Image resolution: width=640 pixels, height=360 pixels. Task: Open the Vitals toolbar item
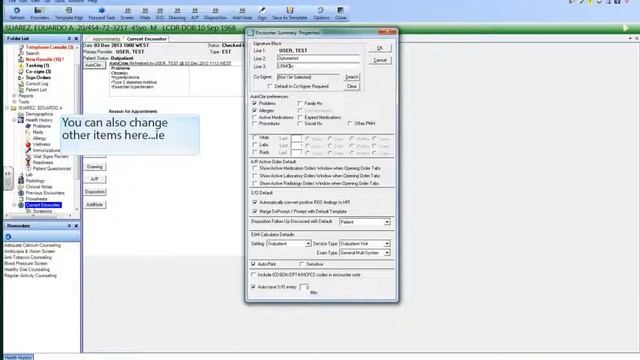(x=145, y=13)
